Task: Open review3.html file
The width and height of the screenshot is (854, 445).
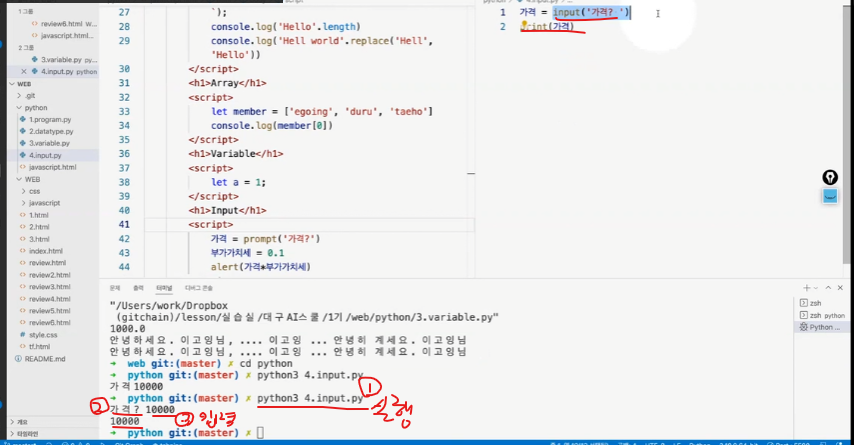Action: 50,287
